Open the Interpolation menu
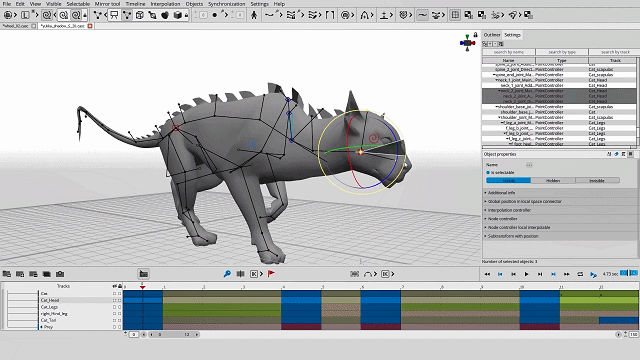640x360 pixels. pos(165,4)
